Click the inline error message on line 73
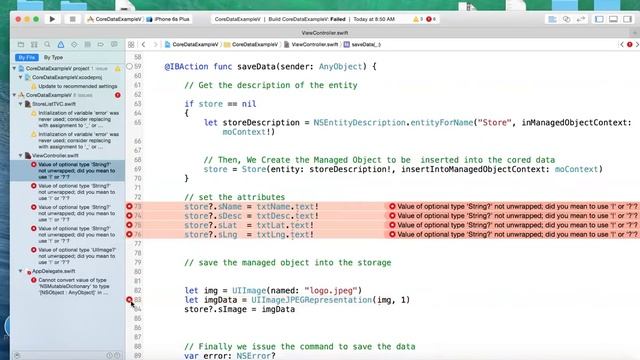Image resolution: width=640 pixels, height=360 pixels. (513, 207)
